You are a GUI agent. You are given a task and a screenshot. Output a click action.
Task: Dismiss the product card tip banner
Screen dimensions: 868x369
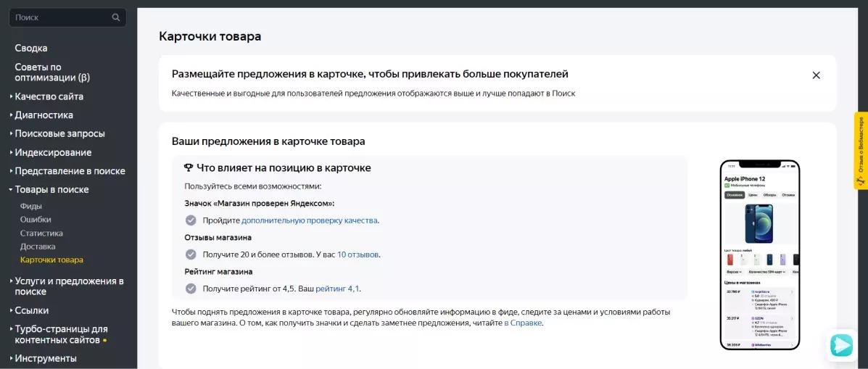pos(816,75)
